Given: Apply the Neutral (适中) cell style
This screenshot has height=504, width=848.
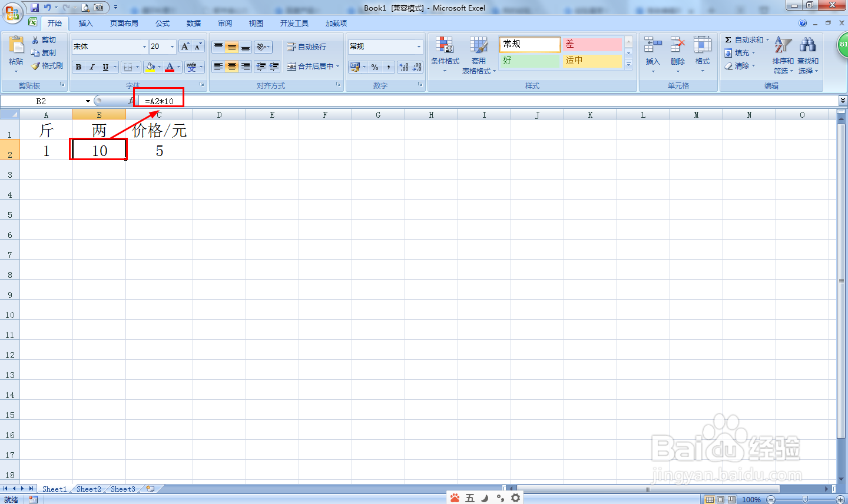Looking at the screenshot, I should tap(592, 61).
